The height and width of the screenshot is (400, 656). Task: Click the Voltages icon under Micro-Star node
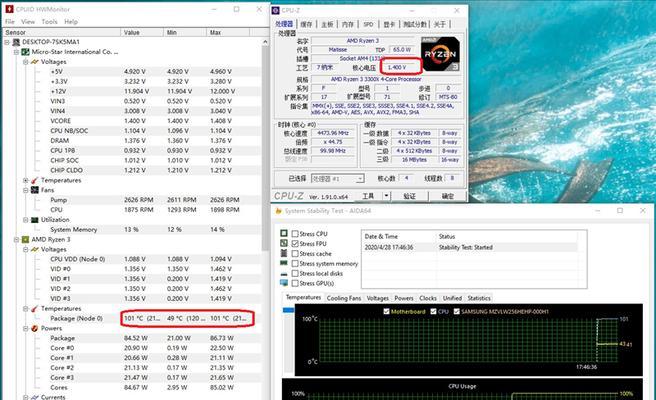(x=35, y=62)
